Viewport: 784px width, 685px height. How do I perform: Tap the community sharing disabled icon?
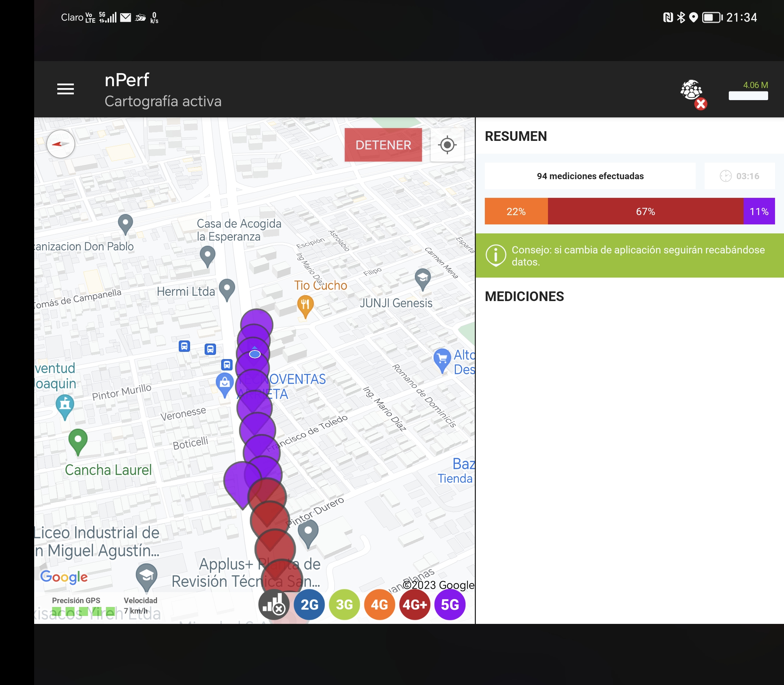click(x=693, y=94)
